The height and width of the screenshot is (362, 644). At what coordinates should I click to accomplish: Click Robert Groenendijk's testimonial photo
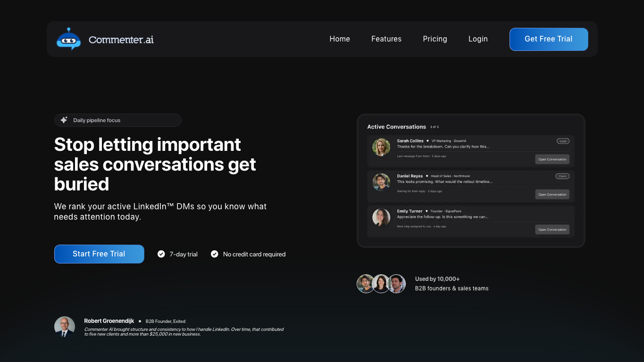coord(65,327)
